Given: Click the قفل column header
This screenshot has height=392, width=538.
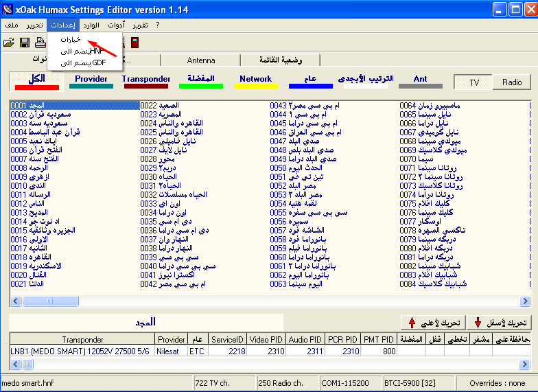Looking at the screenshot, I should (435, 339).
